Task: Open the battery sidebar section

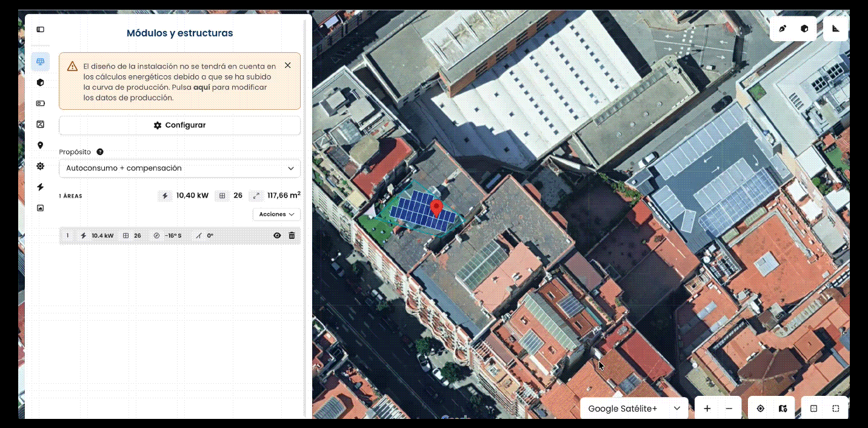Action: (x=40, y=104)
